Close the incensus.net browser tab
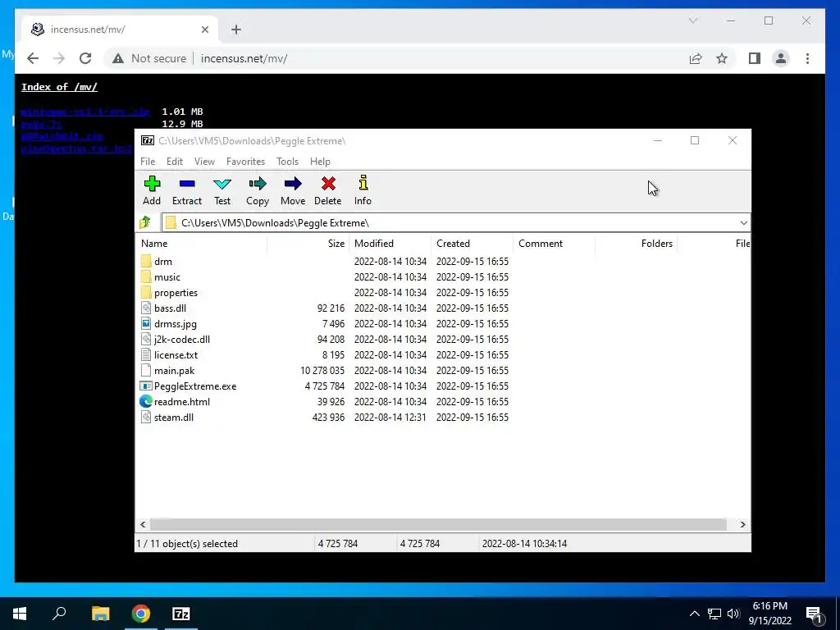The image size is (840, 630). click(205, 30)
